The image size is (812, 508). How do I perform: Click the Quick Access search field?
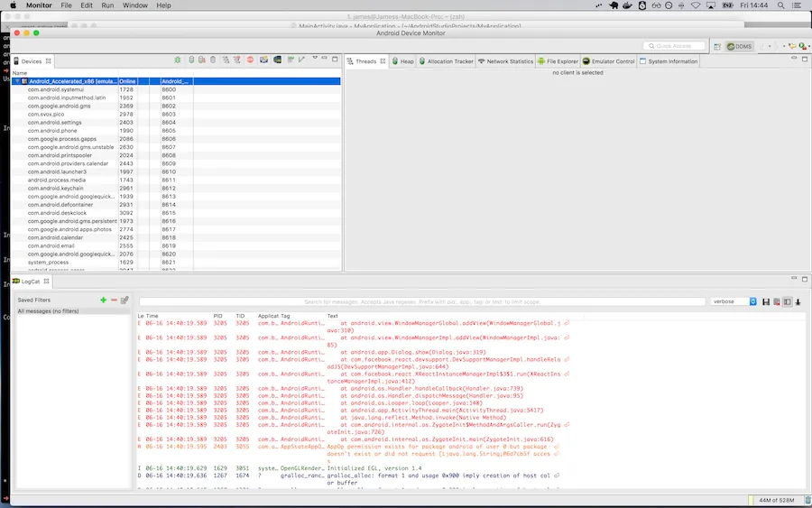pos(674,46)
